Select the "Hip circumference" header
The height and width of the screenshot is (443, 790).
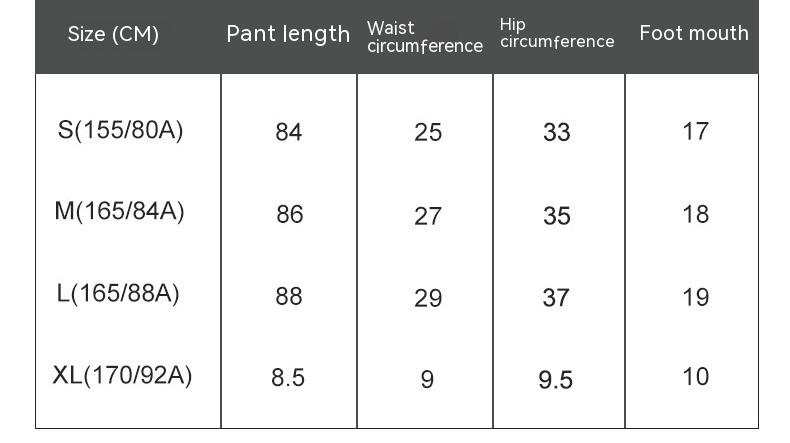click(x=557, y=33)
